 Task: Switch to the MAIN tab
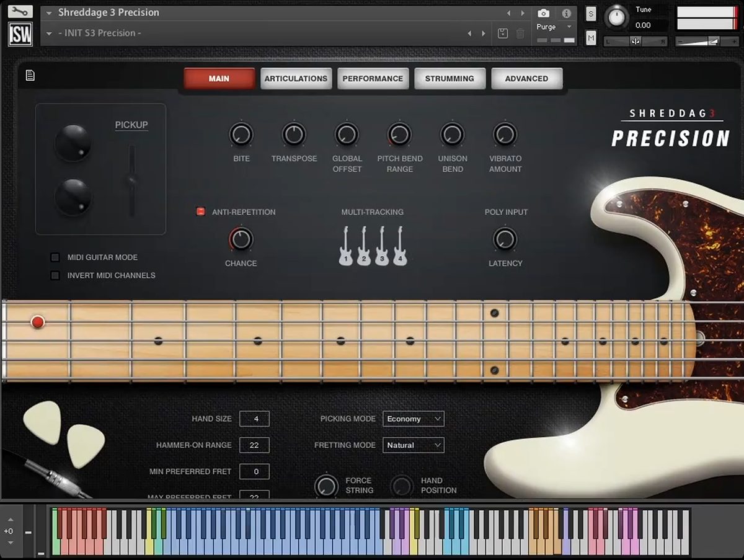pos(219,79)
